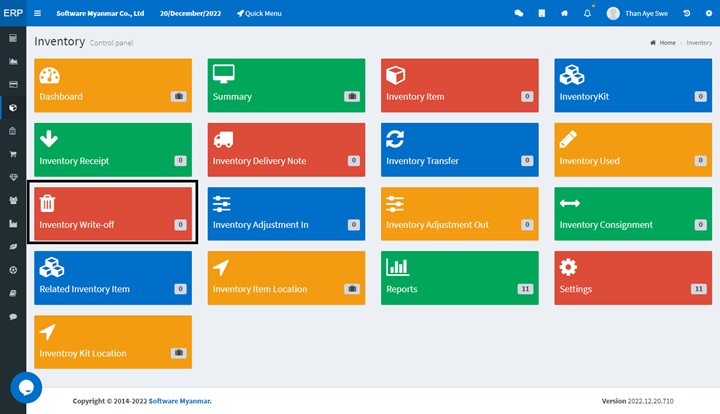Open the Quick Menu
Viewport: 720px width, 414px height.
click(x=259, y=13)
